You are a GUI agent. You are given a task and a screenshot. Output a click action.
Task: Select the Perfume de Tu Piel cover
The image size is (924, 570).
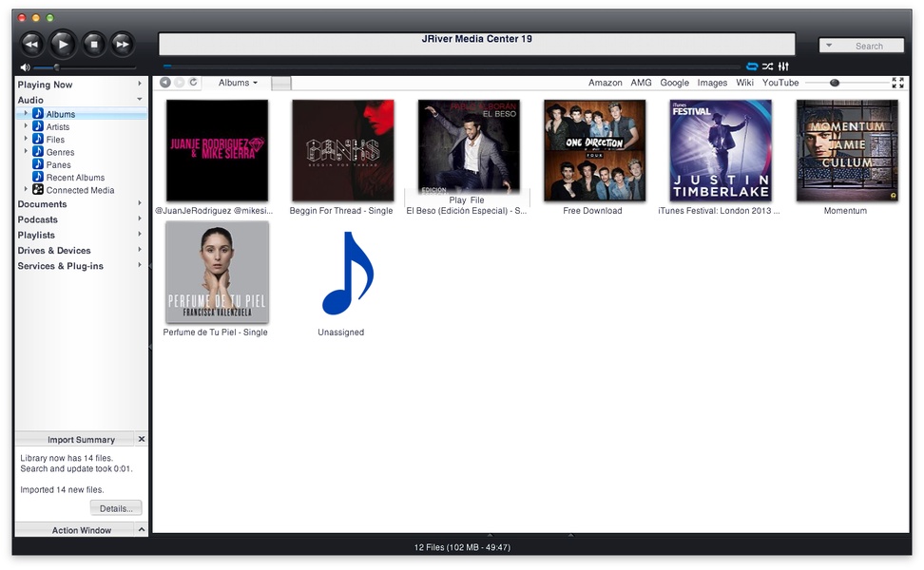click(217, 272)
